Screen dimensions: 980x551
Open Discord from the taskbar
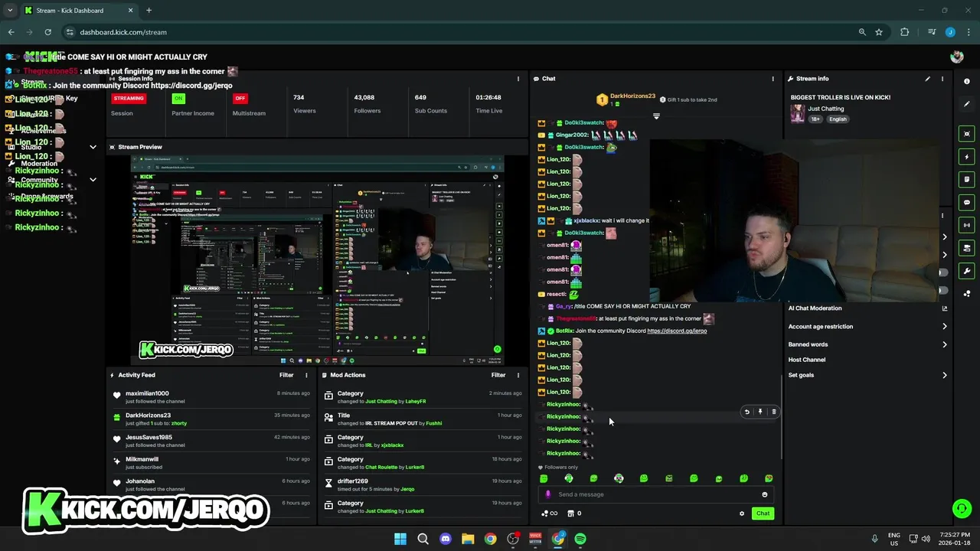pos(446,539)
